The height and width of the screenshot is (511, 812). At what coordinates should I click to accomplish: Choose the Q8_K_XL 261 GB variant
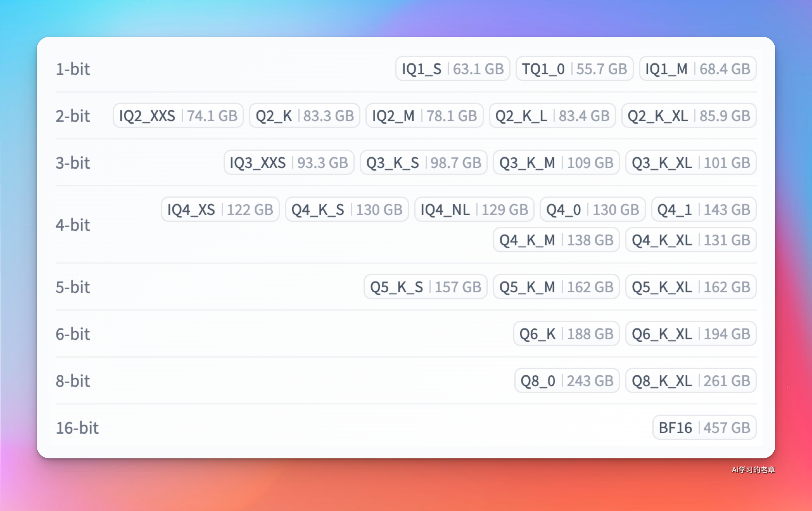691,381
